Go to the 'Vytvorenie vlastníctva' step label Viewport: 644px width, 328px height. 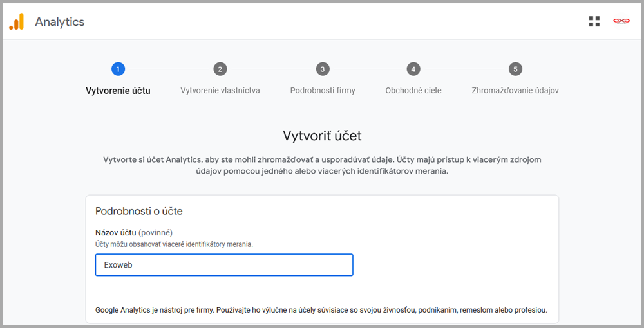220,91
